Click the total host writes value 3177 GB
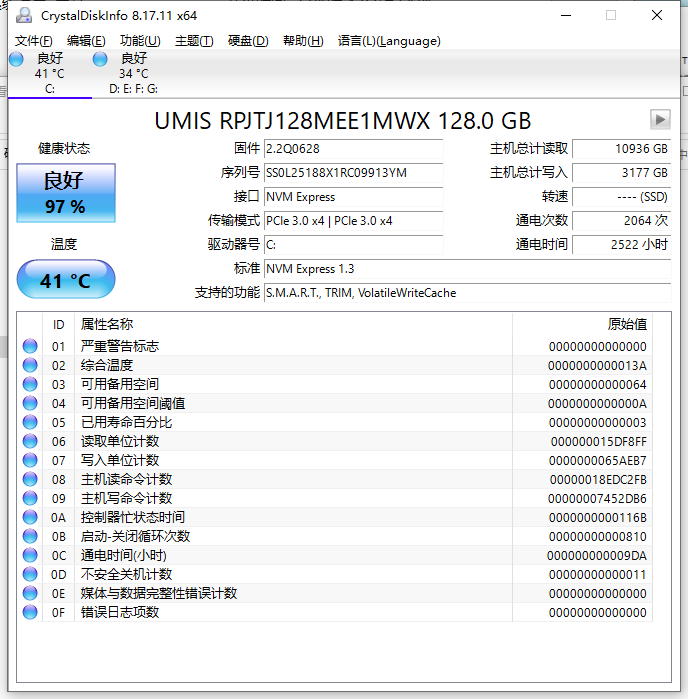 click(622, 173)
